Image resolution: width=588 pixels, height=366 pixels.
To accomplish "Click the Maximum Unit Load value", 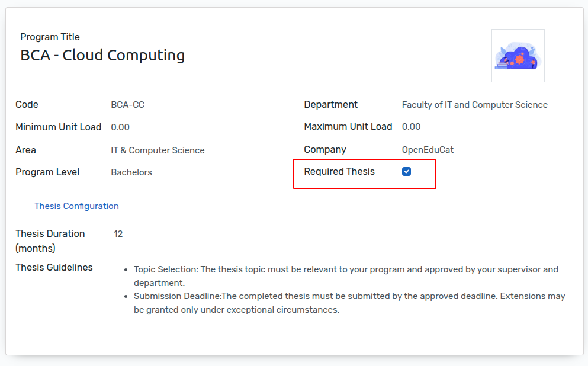I will click(x=411, y=126).
